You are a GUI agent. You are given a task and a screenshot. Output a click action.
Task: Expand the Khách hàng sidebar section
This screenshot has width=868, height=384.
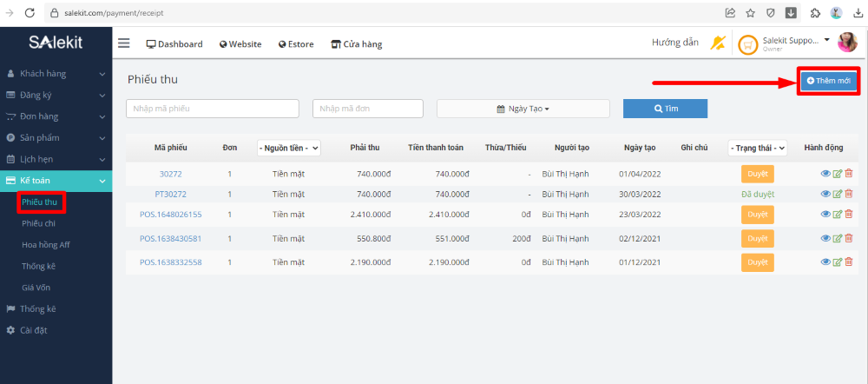coord(56,74)
